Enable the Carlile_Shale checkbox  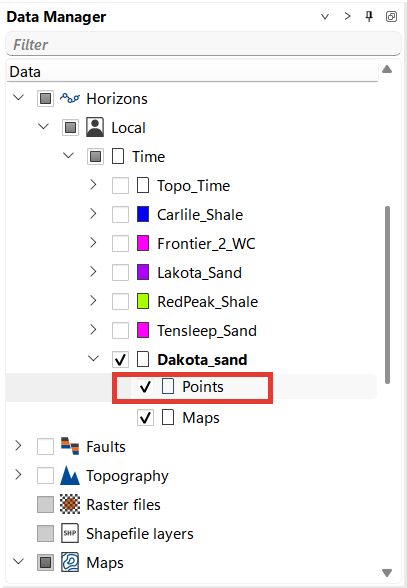tap(120, 214)
